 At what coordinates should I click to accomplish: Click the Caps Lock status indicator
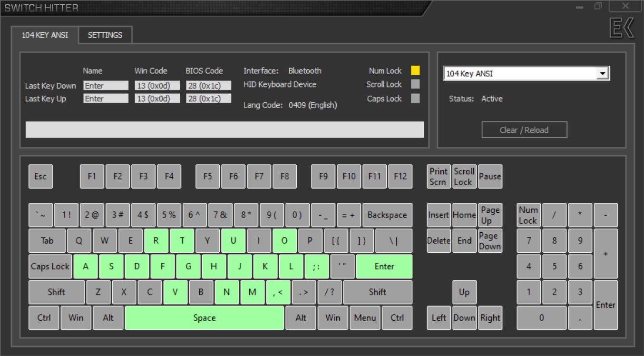415,99
